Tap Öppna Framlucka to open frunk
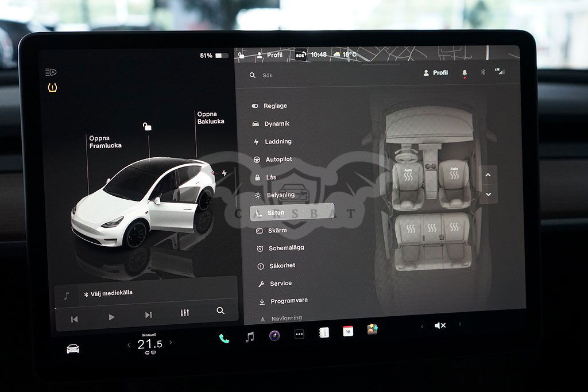The image size is (588, 392). point(105,142)
